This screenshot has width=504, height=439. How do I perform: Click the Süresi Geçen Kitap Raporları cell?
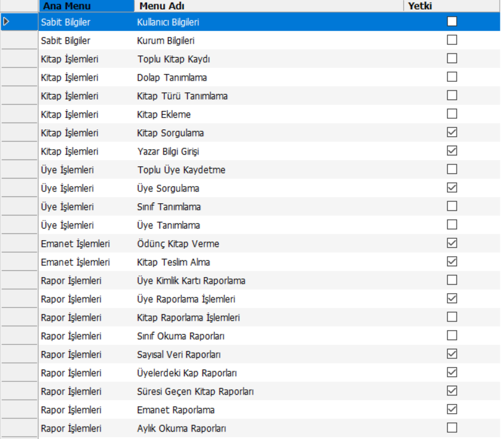196,392
